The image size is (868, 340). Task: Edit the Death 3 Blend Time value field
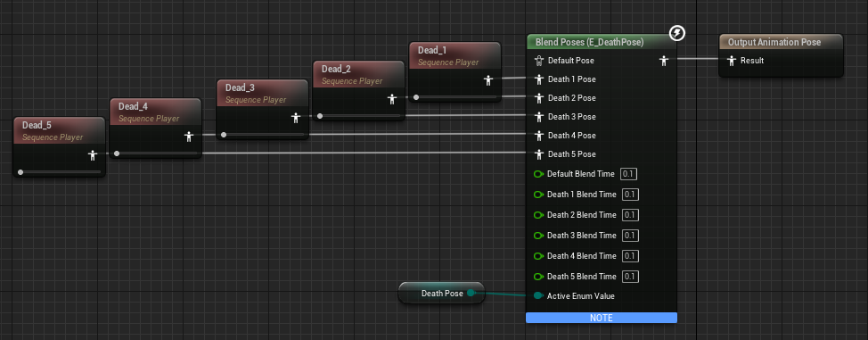630,236
